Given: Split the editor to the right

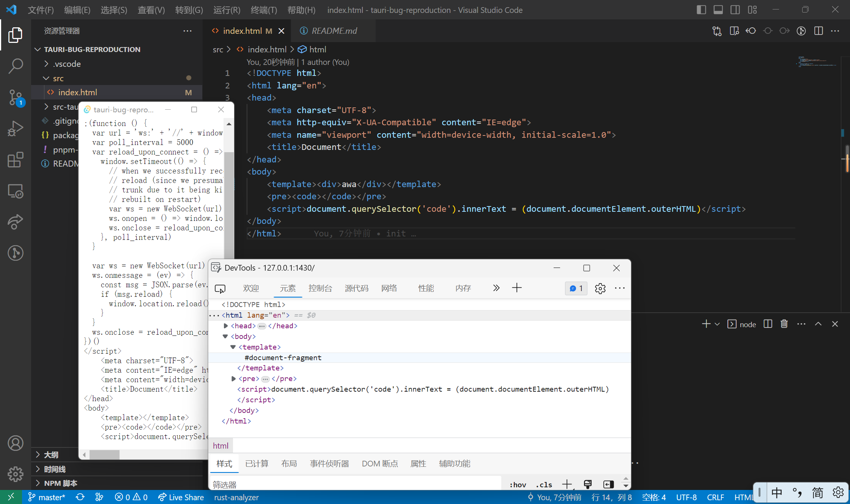Looking at the screenshot, I should (x=819, y=31).
